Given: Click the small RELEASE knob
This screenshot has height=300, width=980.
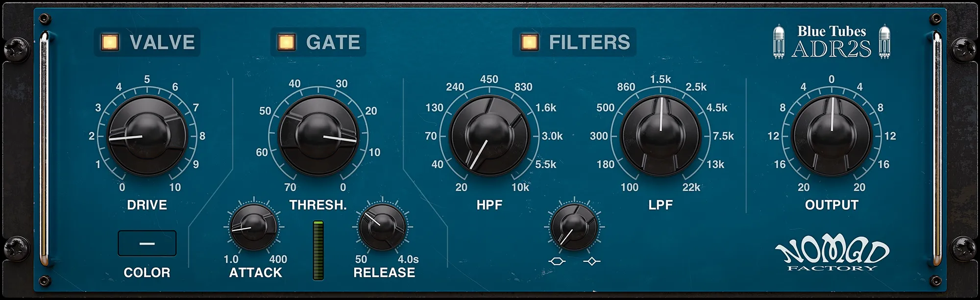Looking at the screenshot, I should coord(382,227).
